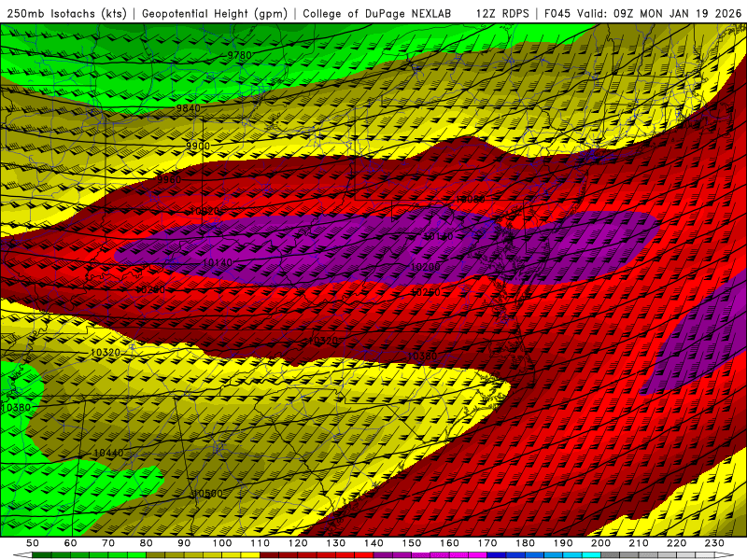Select the darkest blue legend swatch
747x560 pixels.
click(x=497, y=555)
